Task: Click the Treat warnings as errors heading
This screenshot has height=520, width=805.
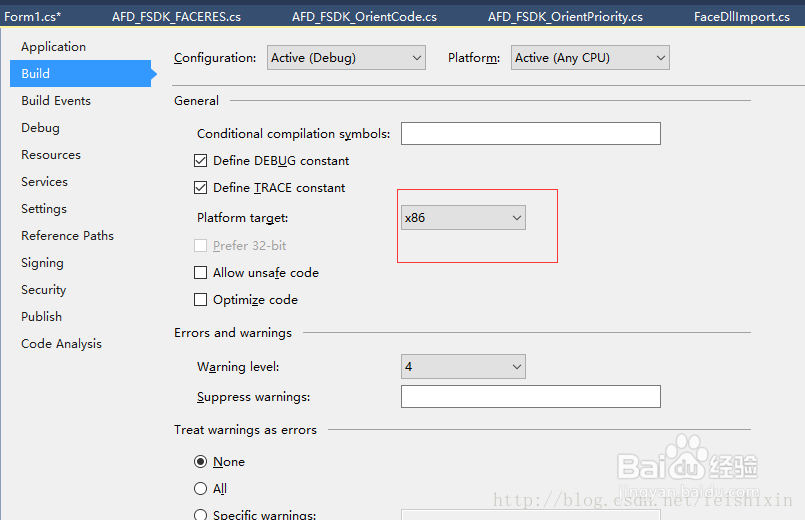Action: pyautogui.click(x=245, y=430)
